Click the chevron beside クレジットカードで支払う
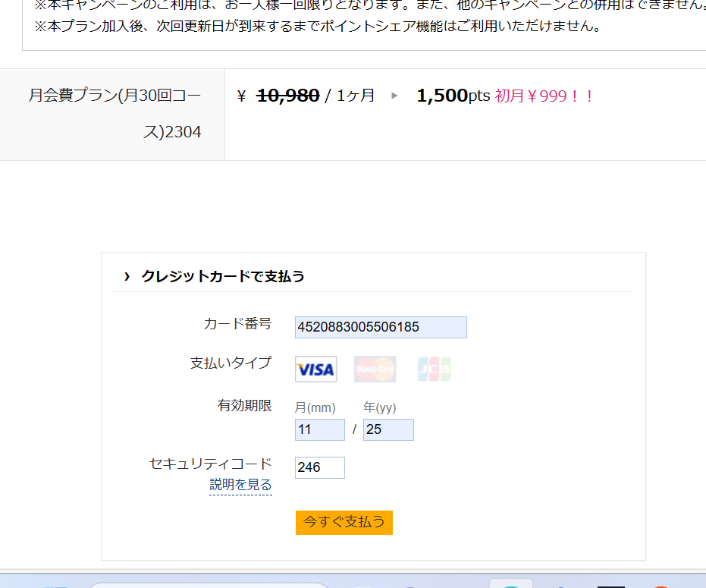This screenshot has height=588, width=706. point(127,276)
